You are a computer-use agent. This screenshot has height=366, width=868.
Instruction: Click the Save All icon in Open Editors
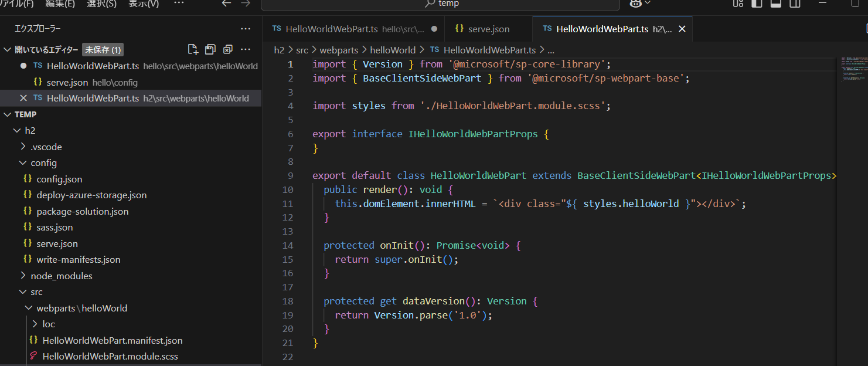pyautogui.click(x=210, y=49)
